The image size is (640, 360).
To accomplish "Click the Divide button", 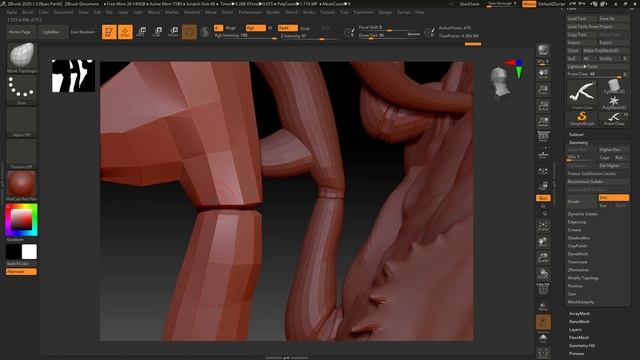I will [582, 201].
